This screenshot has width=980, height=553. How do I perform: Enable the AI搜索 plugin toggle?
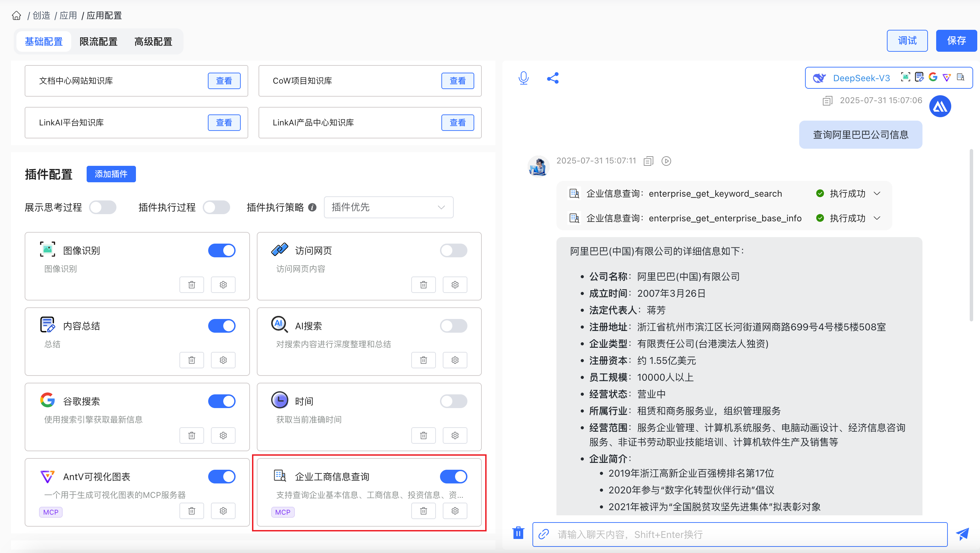[x=453, y=326]
